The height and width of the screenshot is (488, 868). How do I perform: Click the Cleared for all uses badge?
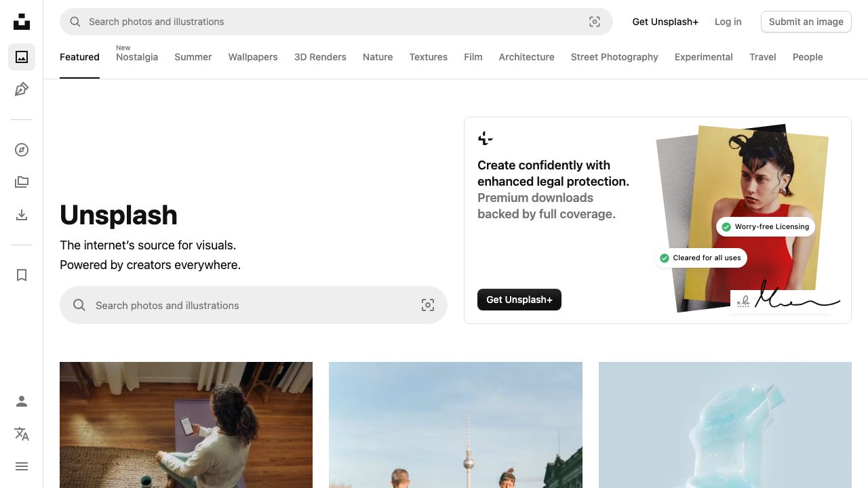[x=701, y=258]
